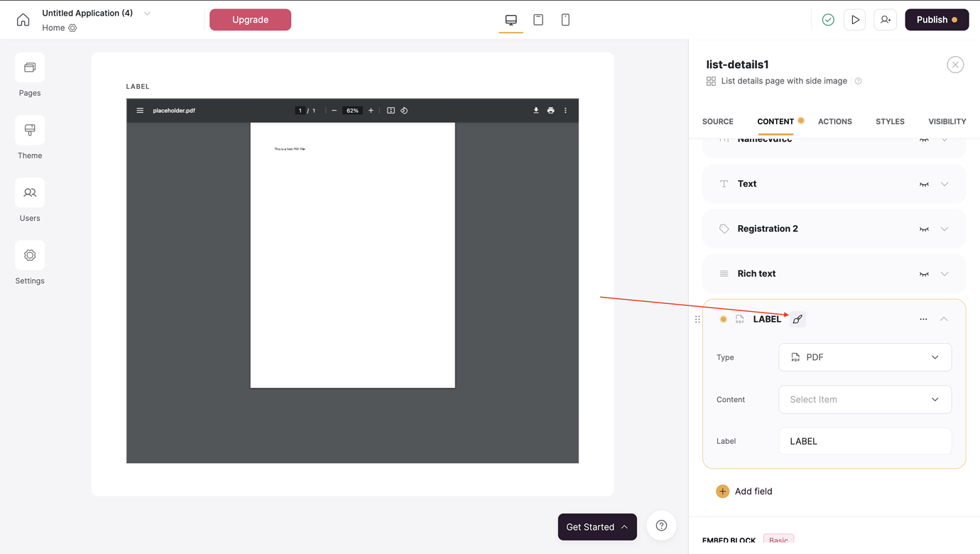This screenshot has height=554, width=980.
Task: Click the Upgrade button
Action: pos(250,19)
